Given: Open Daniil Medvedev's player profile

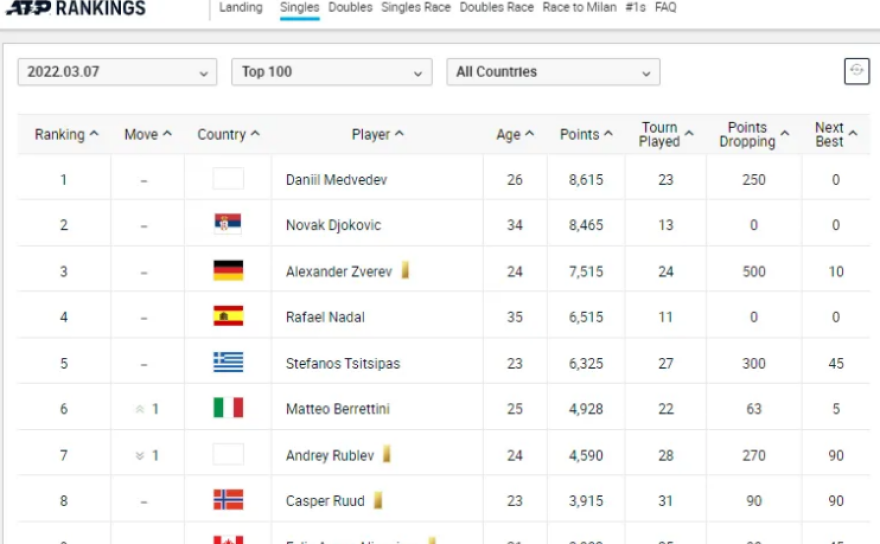Looking at the screenshot, I should [x=336, y=180].
